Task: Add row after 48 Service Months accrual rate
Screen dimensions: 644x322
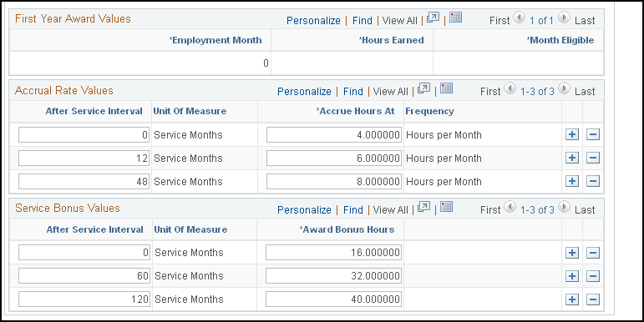Action: (x=572, y=181)
